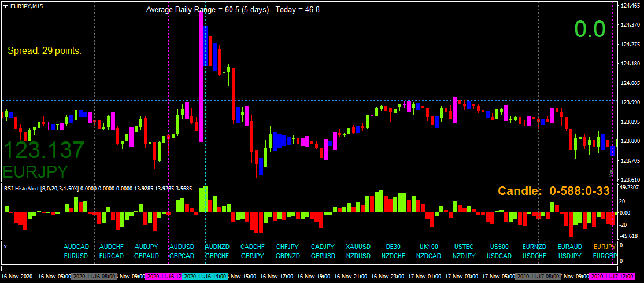Load the USDCHF symbol

click(534, 256)
